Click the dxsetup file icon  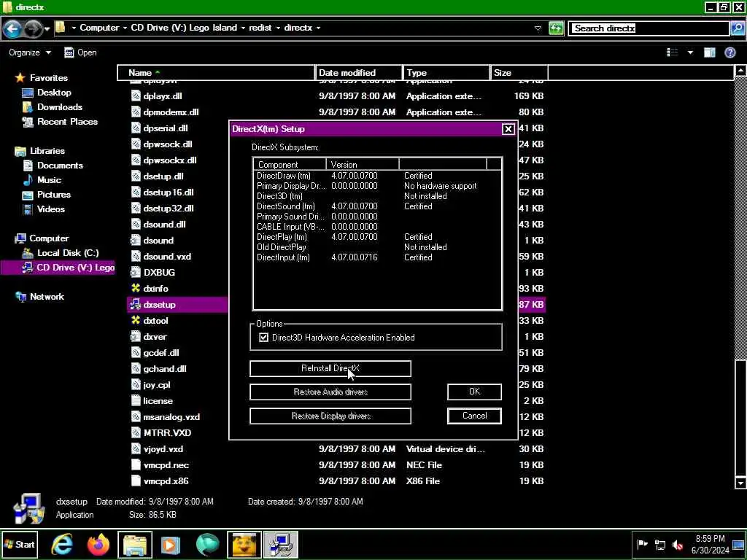[x=136, y=304]
